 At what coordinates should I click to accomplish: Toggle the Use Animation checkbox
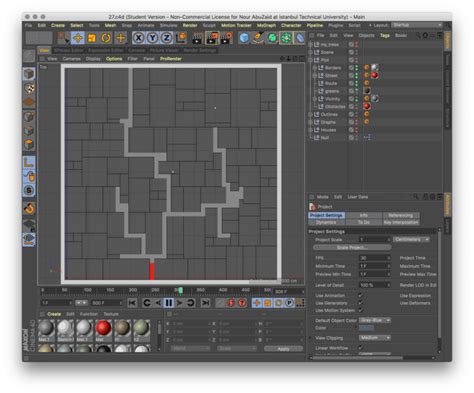point(360,295)
